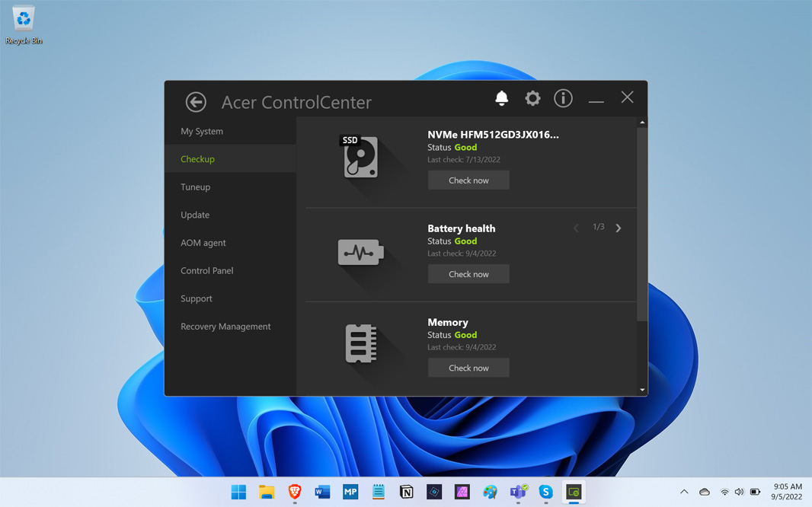Image resolution: width=812 pixels, height=507 pixels.
Task: Click the information circle icon
Action: coord(563,97)
